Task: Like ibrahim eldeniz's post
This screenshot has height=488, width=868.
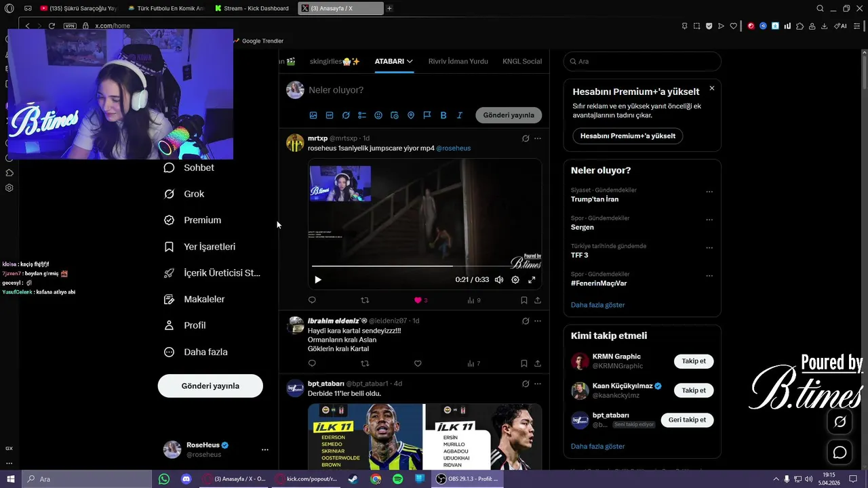Action: [x=418, y=363]
